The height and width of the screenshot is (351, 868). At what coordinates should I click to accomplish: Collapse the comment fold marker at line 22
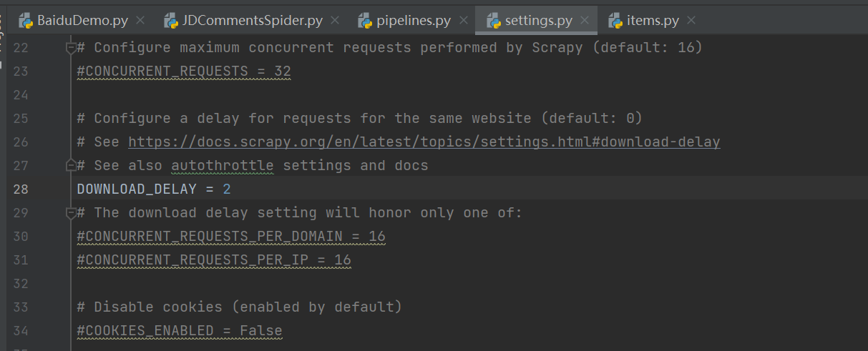71,48
